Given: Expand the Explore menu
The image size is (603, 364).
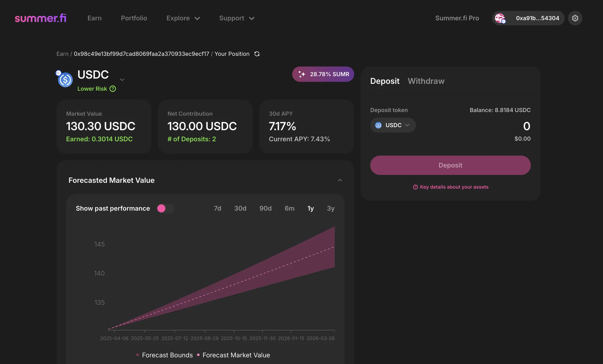Looking at the screenshot, I should [x=183, y=18].
